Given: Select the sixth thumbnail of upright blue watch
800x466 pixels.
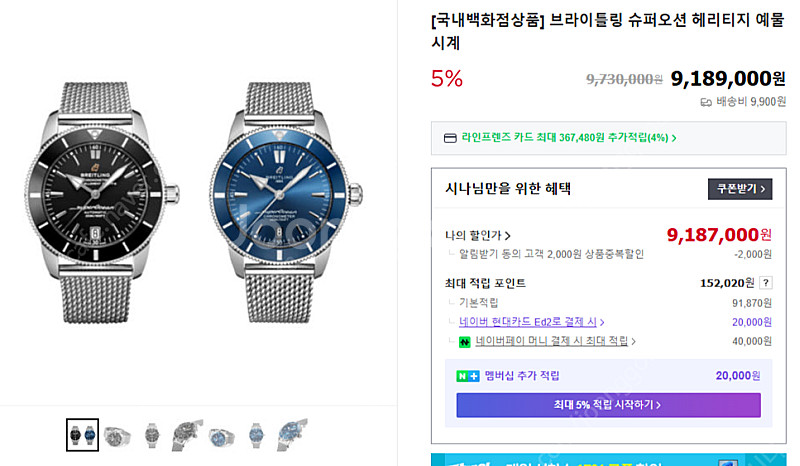Looking at the screenshot, I should point(256,435).
